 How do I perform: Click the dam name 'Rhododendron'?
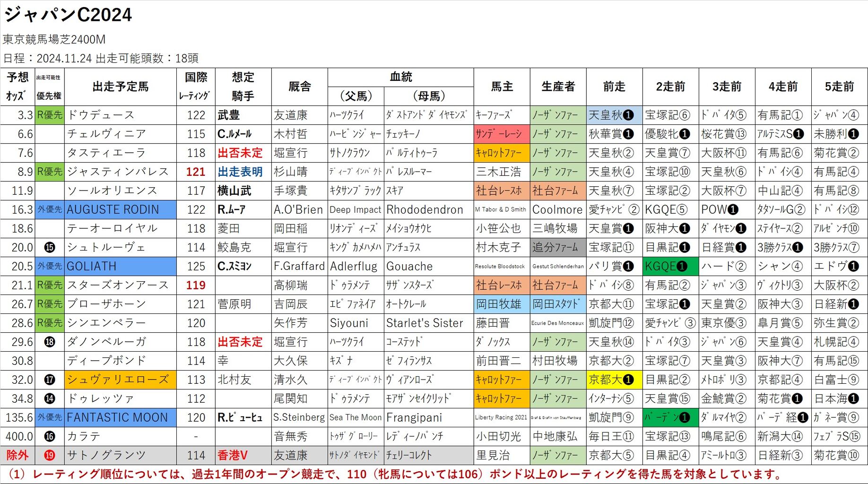coord(425,209)
